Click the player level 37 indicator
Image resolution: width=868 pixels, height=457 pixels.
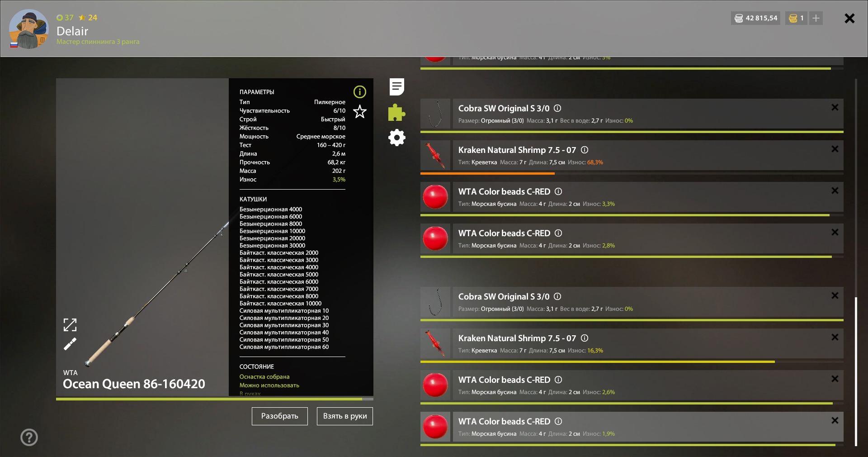click(x=65, y=18)
